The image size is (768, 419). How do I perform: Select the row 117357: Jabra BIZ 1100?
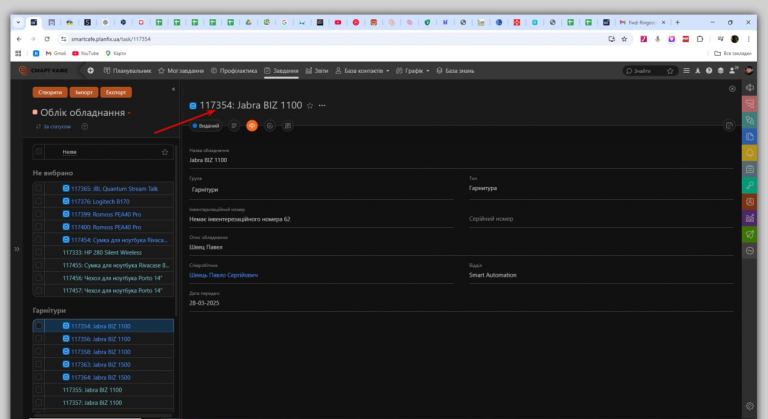tap(103, 402)
